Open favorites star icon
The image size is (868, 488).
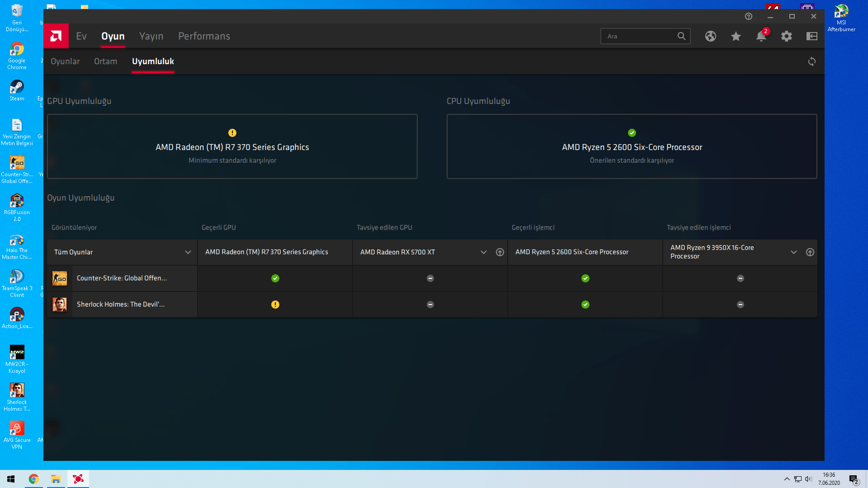pyautogui.click(x=736, y=36)
